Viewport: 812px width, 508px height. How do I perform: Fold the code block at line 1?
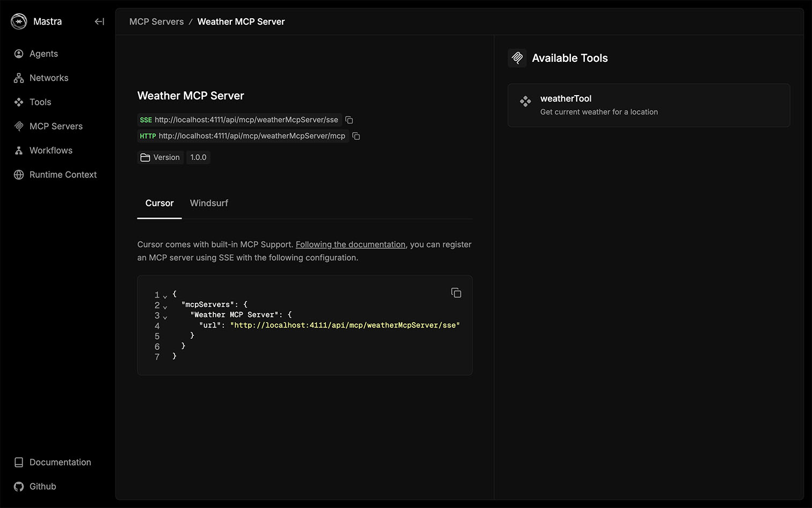(165, 296)
